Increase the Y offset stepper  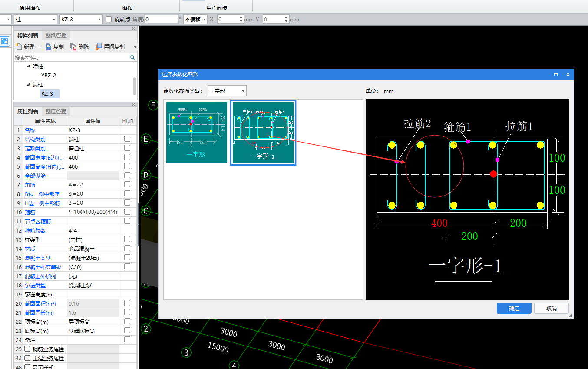click(x=286, y=17)
